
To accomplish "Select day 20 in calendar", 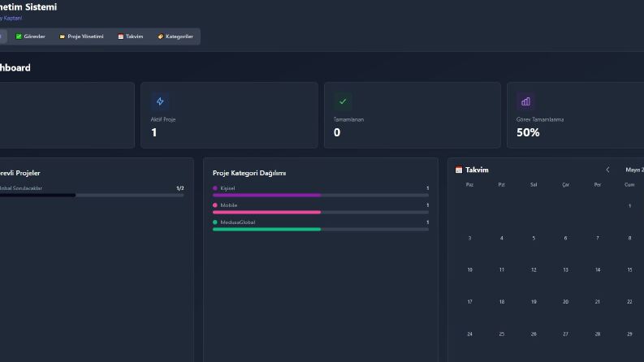I will [565, 302].
